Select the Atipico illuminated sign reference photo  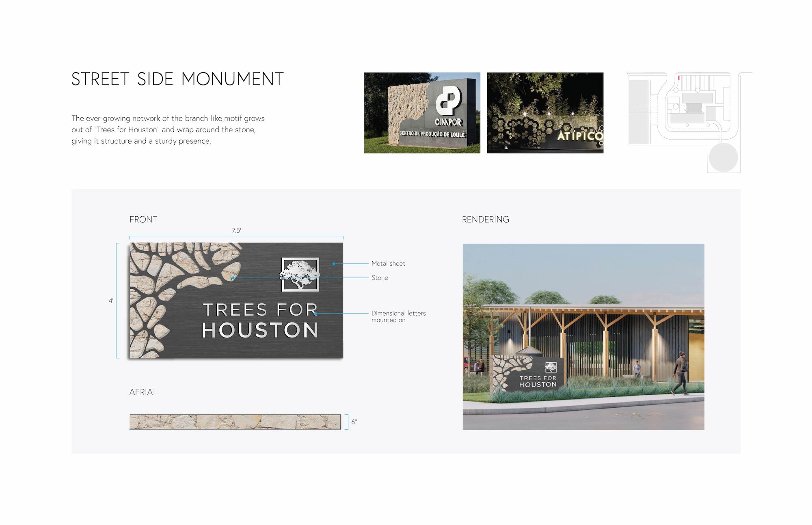pyautogui.click(x=545, y=113)
